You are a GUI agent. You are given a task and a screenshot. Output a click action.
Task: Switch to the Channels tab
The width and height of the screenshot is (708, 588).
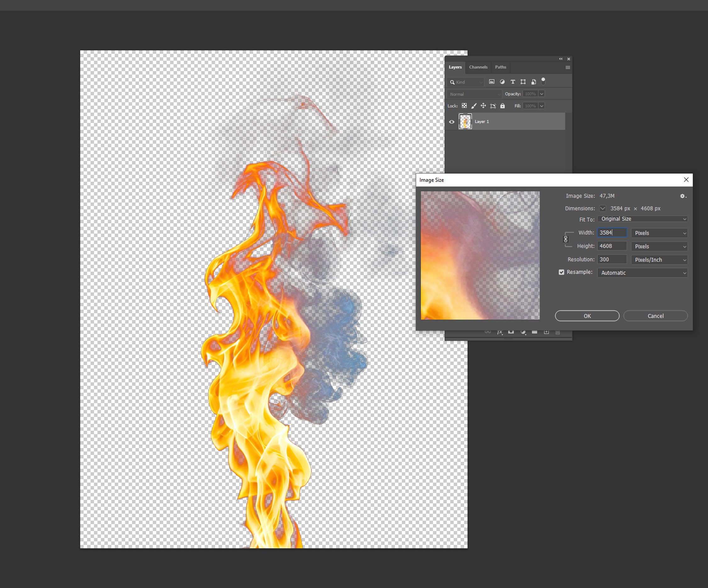478,67
